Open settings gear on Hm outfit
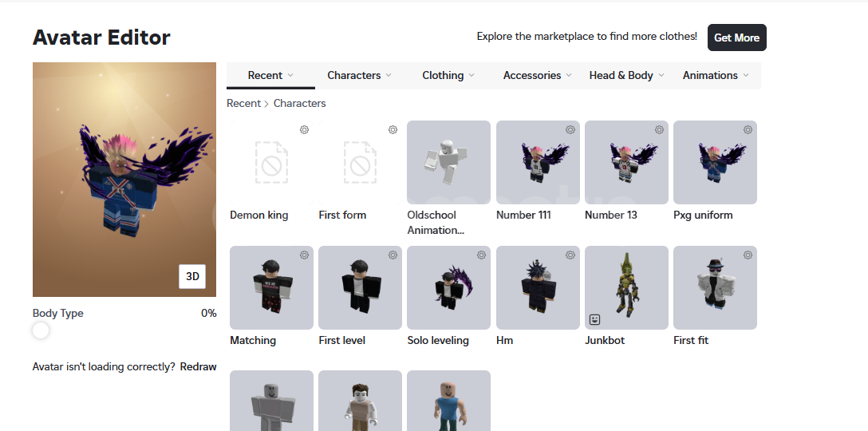868x431 pixels. tap(570, 255)
